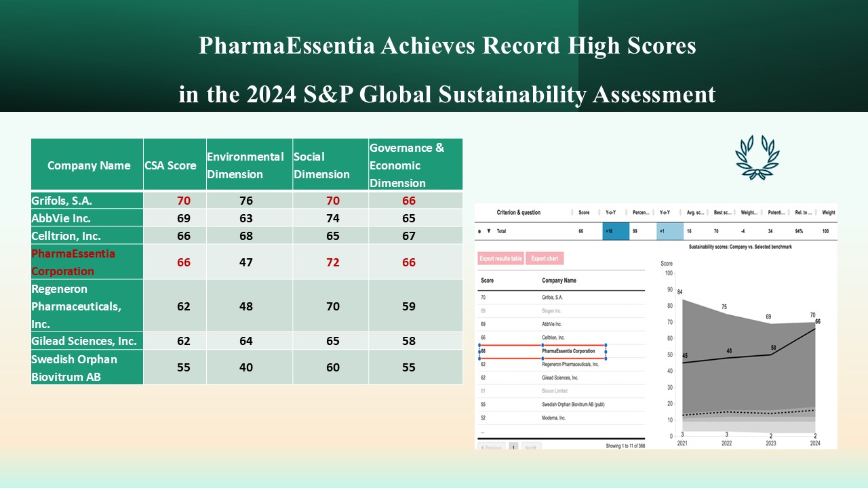Sort by the Rel. to ... column header

tap(804, 212)
